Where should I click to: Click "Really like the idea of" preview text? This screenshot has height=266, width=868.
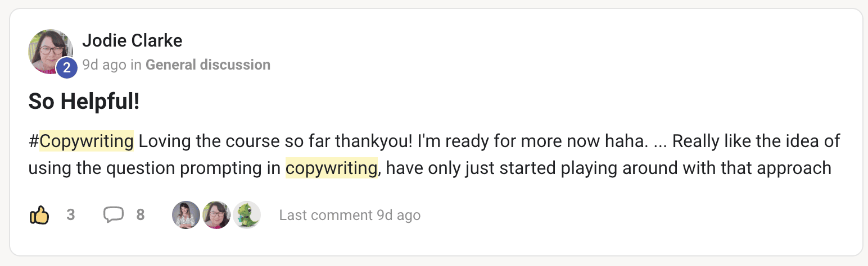pos(756,141)
